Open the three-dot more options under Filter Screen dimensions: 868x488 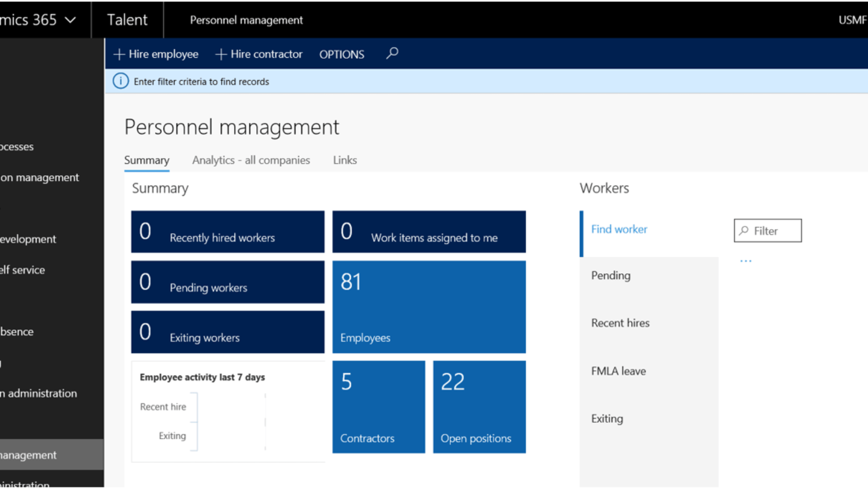(746, 261)
